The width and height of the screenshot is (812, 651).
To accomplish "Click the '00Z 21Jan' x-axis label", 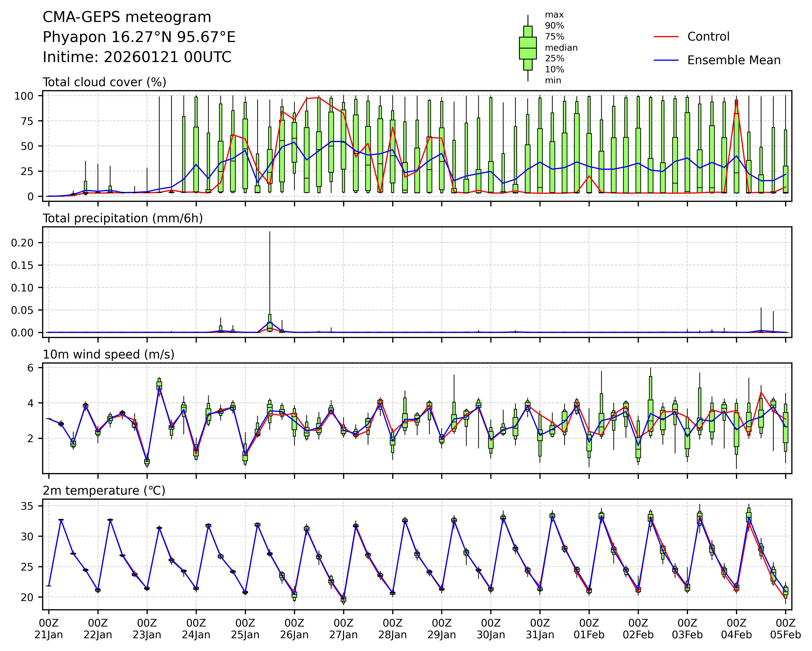I will click(x=49, y=629).
